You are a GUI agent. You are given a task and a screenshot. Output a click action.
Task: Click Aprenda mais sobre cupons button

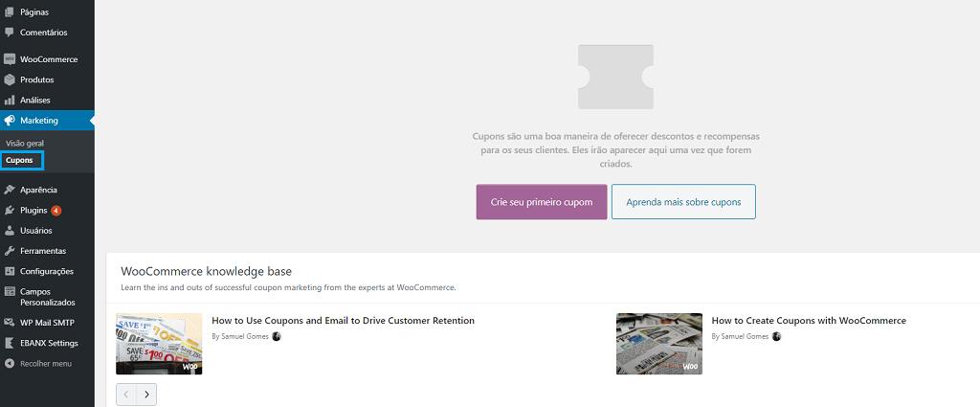tap(683, 202)
